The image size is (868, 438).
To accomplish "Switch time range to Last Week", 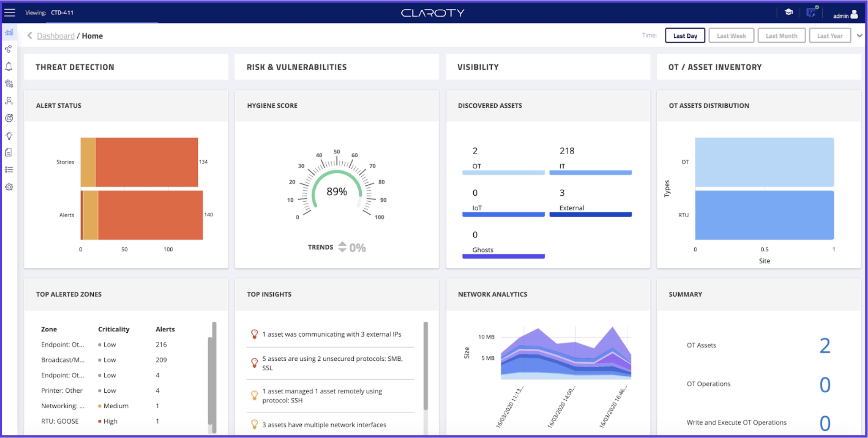I will click(x=731, y=36).
